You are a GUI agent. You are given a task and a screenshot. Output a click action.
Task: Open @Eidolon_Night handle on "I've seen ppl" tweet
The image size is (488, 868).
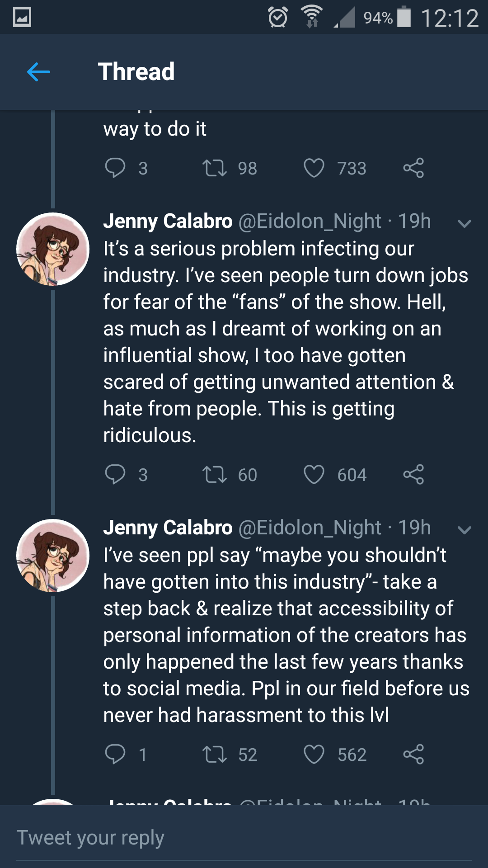click(310, 528)
